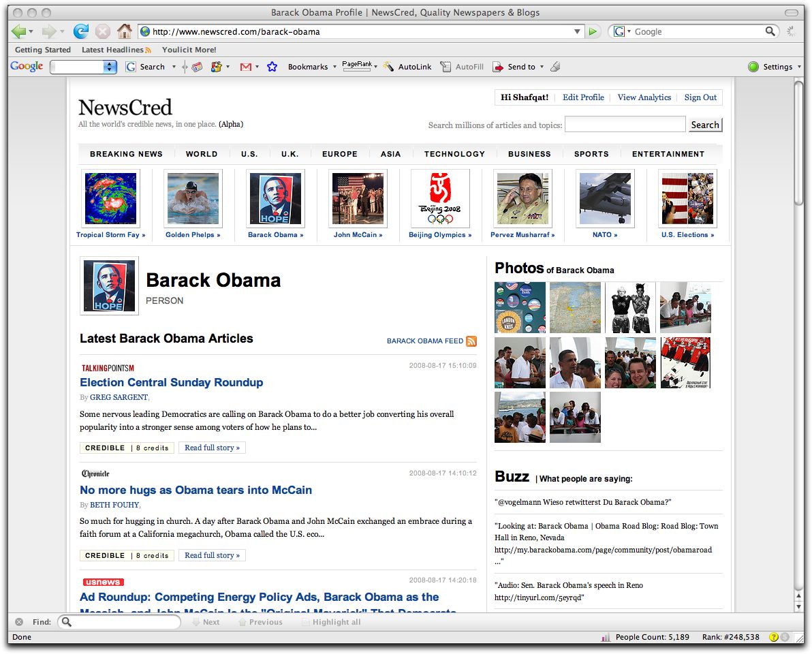This screenshot has width=812, height=654.
Task: Click the yellow help icon in status bar
Action: click(x=774, y=637)
